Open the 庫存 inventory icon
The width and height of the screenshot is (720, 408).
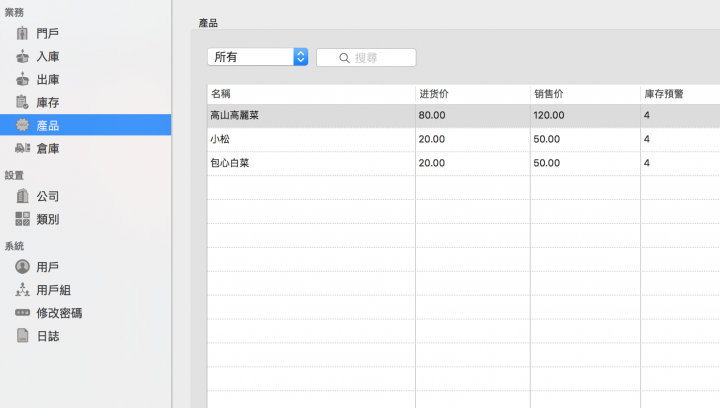pyautogui.click(x=22, y=102)
